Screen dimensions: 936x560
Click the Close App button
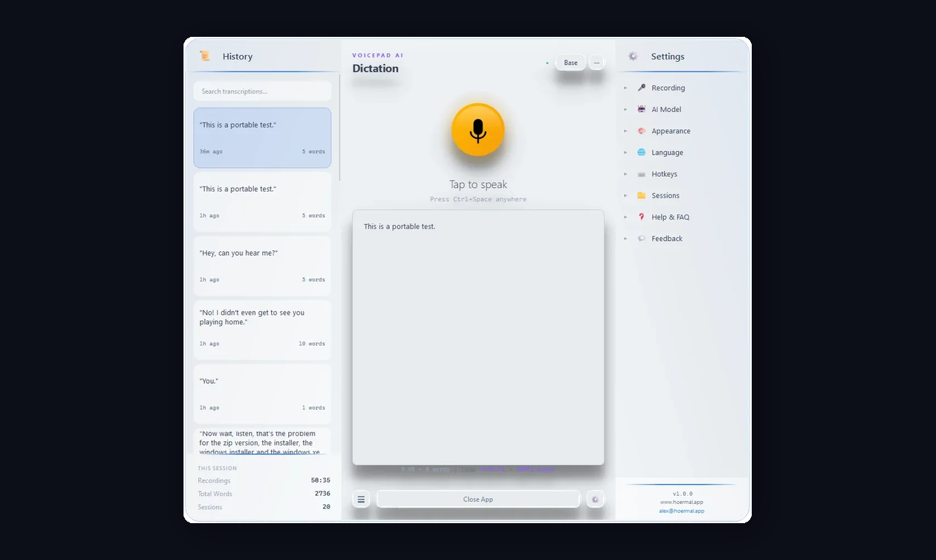478,499
